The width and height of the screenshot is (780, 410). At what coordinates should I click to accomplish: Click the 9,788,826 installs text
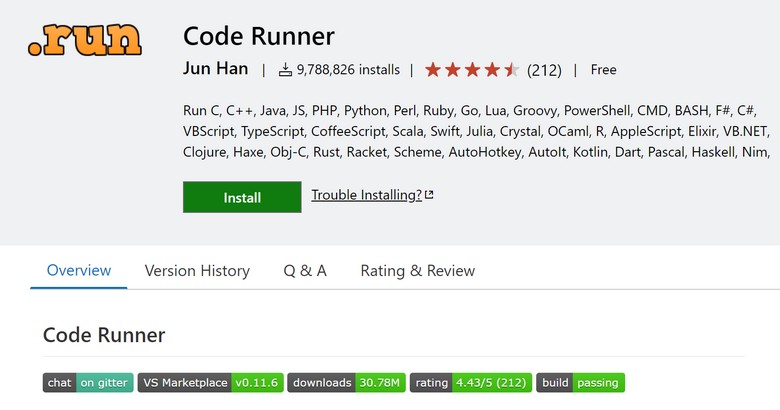coord(348,70)
